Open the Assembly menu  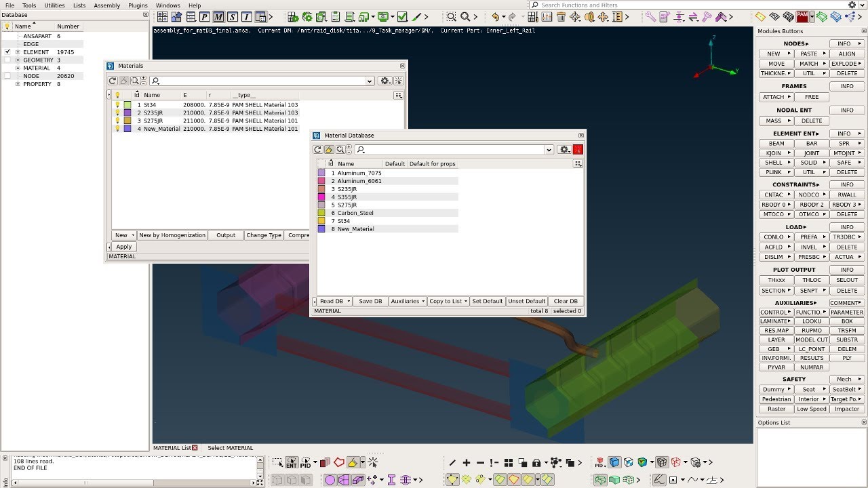pos(107,5)
